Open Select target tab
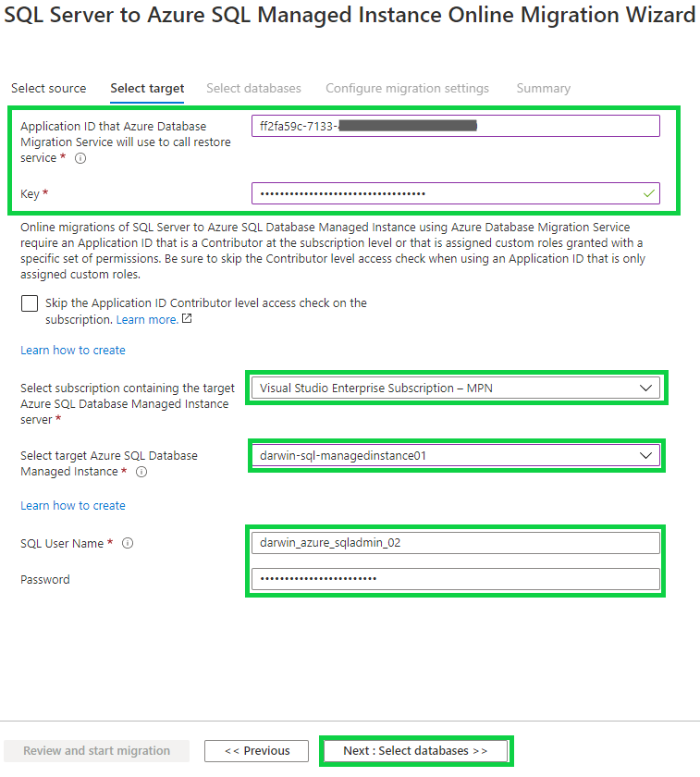 coord(147,88)
